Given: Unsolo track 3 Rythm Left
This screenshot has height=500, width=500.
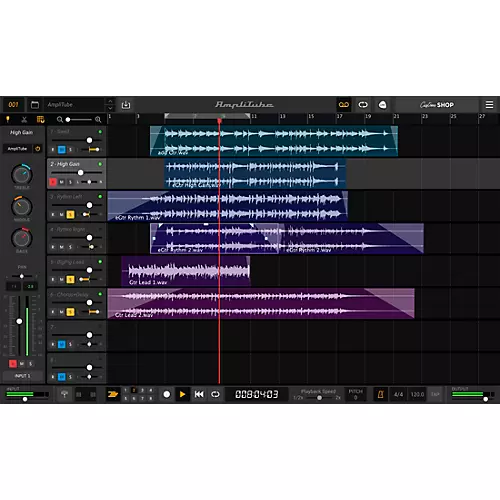Looking at the screenshot, I should tap(70, 214).
